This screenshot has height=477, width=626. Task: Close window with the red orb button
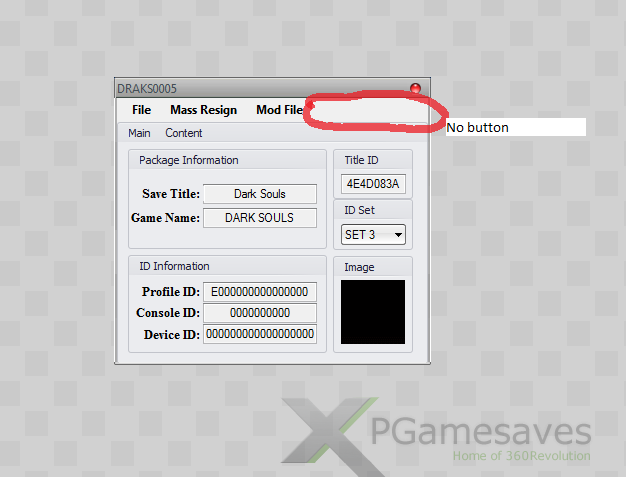[415, 88]
